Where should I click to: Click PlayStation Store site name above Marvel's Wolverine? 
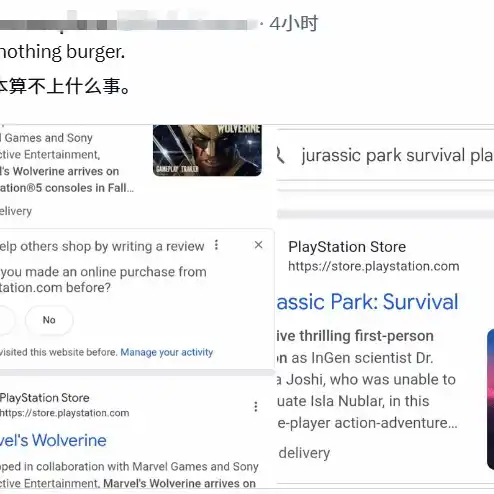pyautogui.click(x=45, y=398)
